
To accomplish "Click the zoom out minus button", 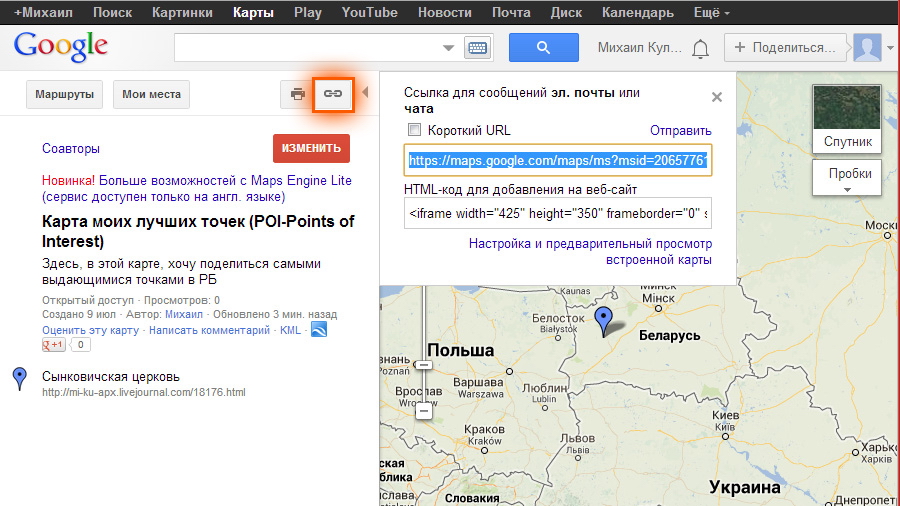I will coord(424,410).
